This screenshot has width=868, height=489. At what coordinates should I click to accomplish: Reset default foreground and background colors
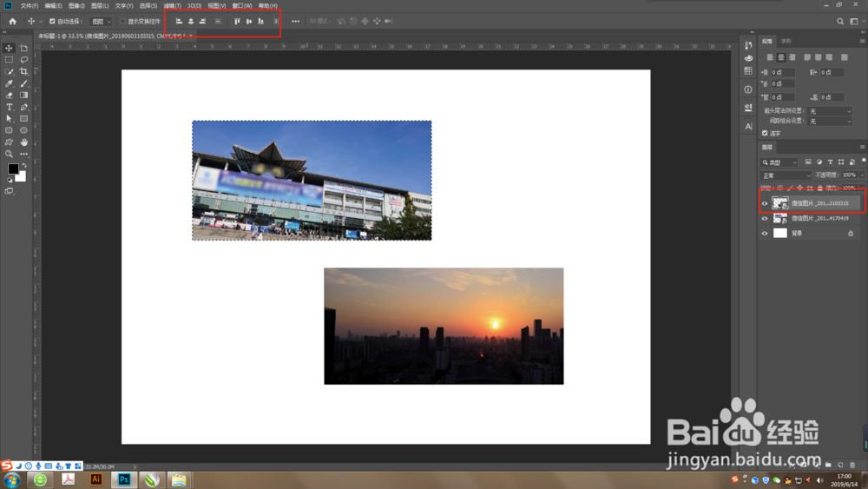(x=10, y=180)
